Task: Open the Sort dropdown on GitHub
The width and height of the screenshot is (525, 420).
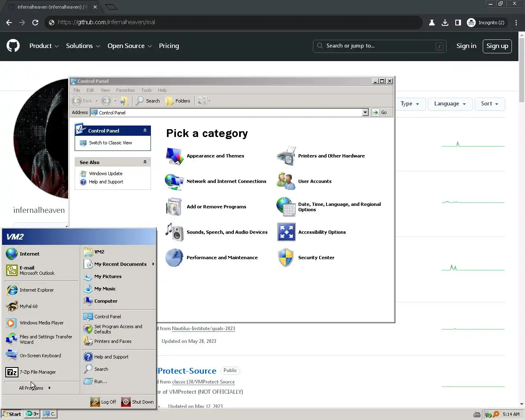Action: pyautogui.click(x=490, y=104)
